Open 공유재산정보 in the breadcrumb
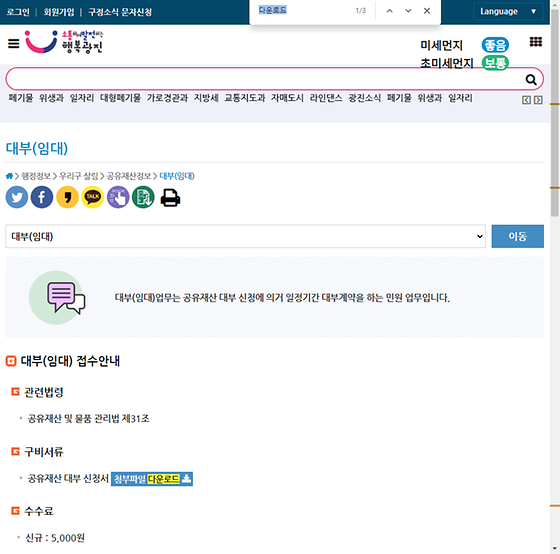 [x=129, y=176]
